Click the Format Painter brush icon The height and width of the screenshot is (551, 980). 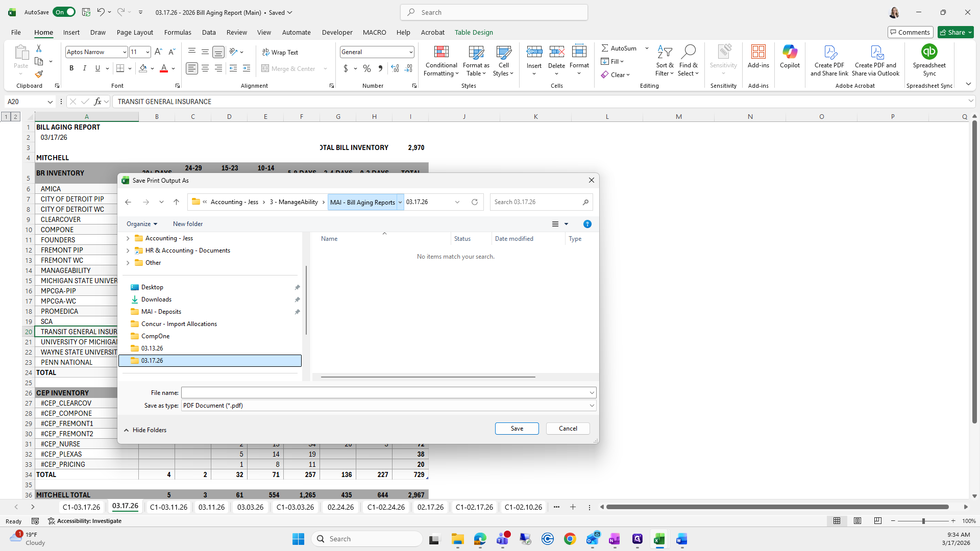[x=39, y=74]
